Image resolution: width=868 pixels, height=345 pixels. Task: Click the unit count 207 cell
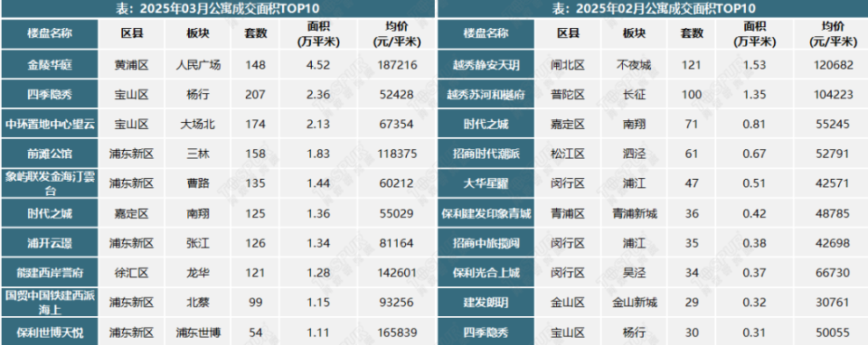pos(256,95)
